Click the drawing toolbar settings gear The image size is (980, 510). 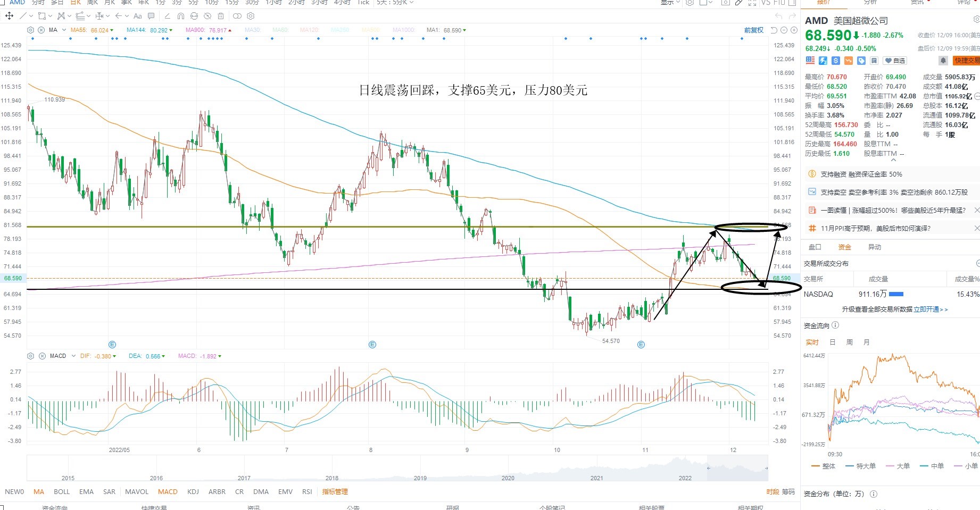(251, 16)
